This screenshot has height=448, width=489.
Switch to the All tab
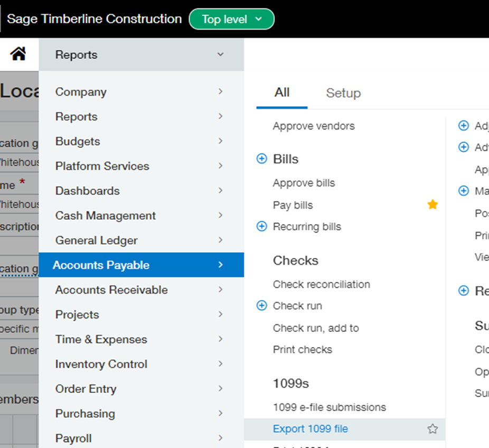[282, 92]
